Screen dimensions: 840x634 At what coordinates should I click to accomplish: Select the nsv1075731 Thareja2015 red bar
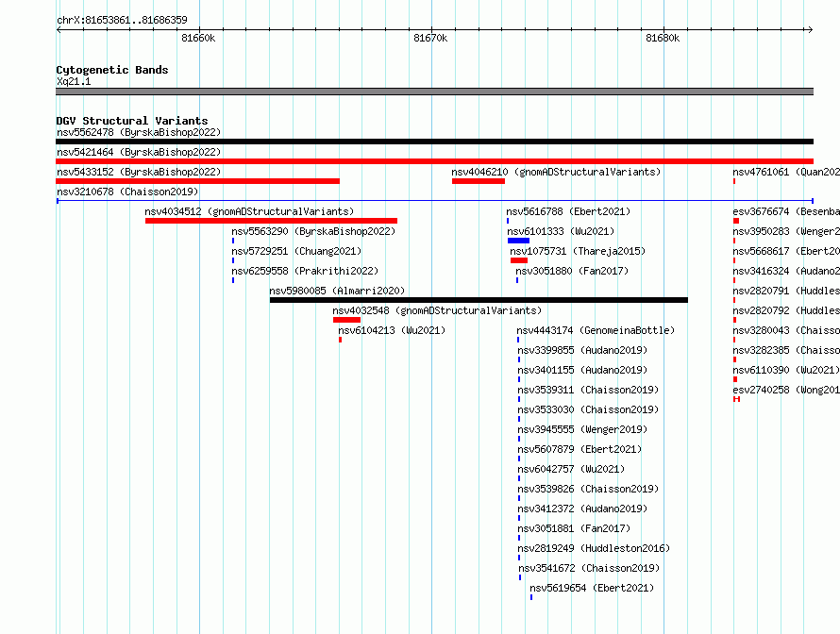point(519,260)
